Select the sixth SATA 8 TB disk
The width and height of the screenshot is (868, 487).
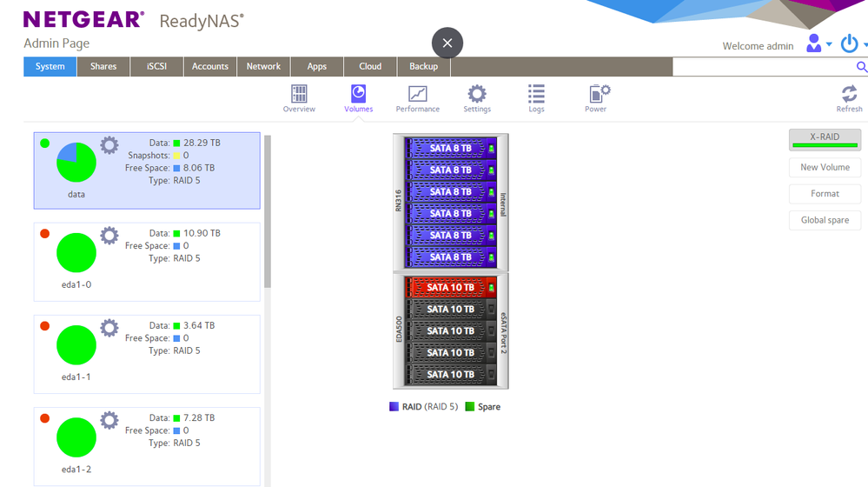pyautogui.click(x=450, y=257)
